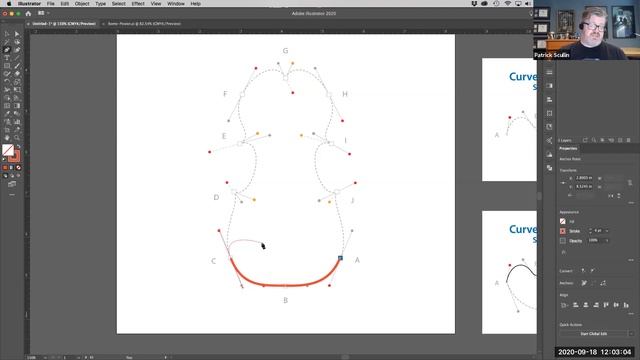This screenshot has height=360, width=640.
Task: Click the toolbar Fill swatch (none)
Action: (8, 150)
